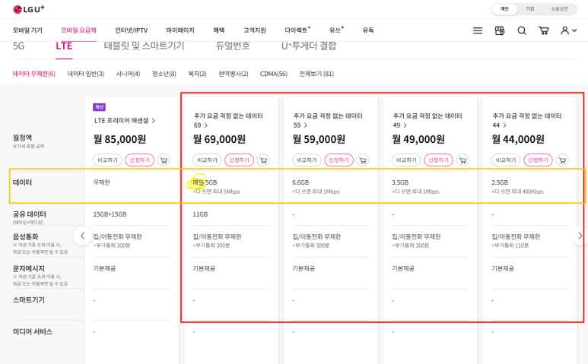Open 유독 menu
The image size is (588, 364).
point(368,30)
